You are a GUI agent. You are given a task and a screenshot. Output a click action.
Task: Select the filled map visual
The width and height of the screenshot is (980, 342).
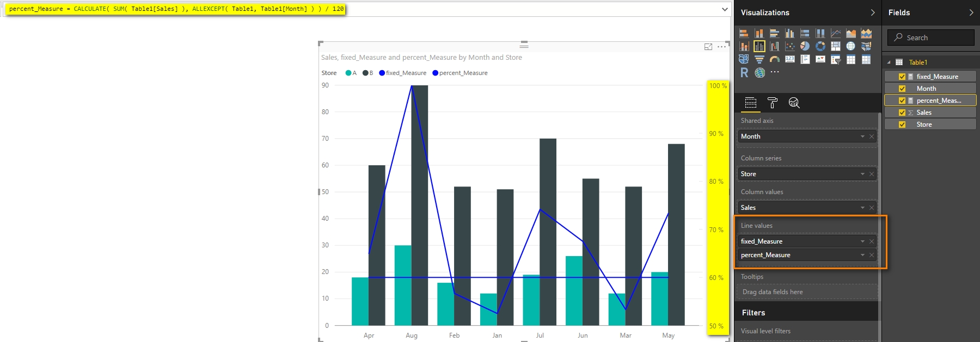coord(866,46)
